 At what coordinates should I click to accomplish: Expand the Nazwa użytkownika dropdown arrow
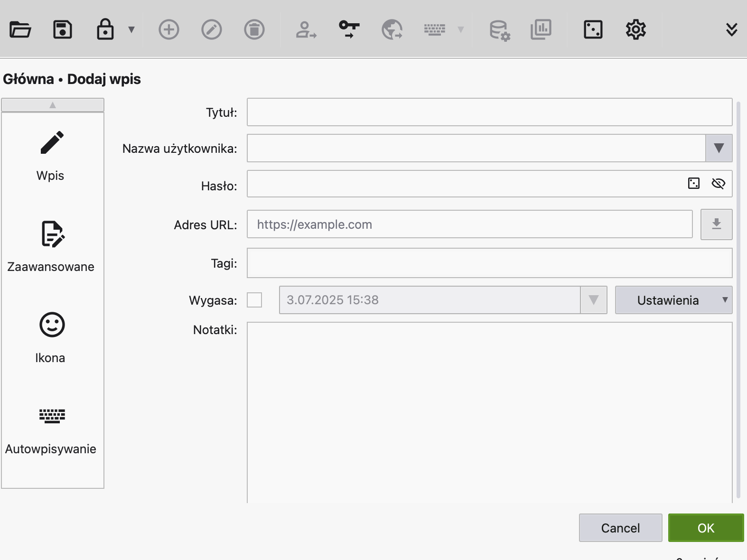click(x=719, y=148)
